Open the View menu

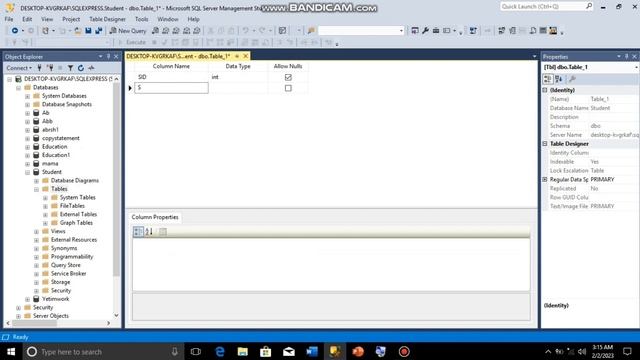(47, 19)
